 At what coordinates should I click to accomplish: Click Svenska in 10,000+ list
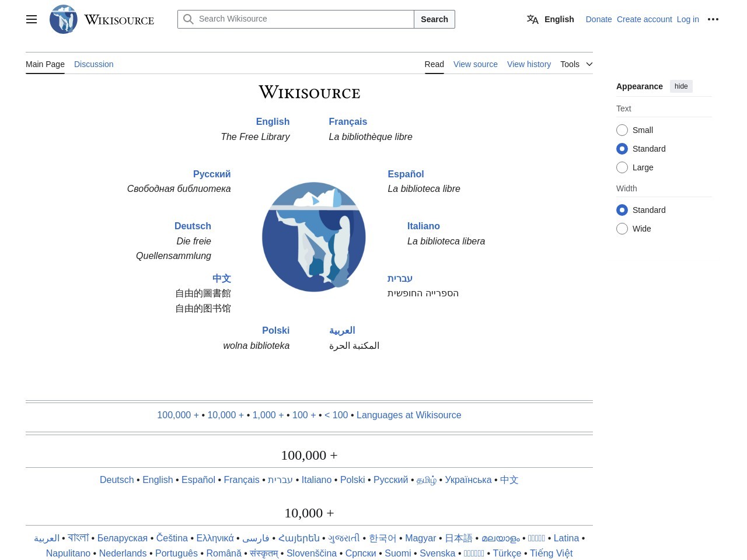click(437, 553)
